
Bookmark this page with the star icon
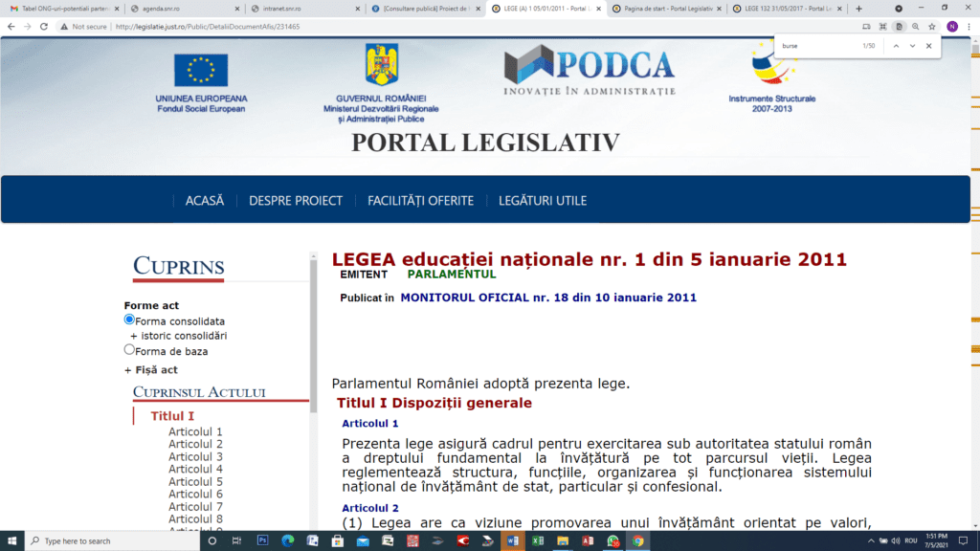(932, 27)
